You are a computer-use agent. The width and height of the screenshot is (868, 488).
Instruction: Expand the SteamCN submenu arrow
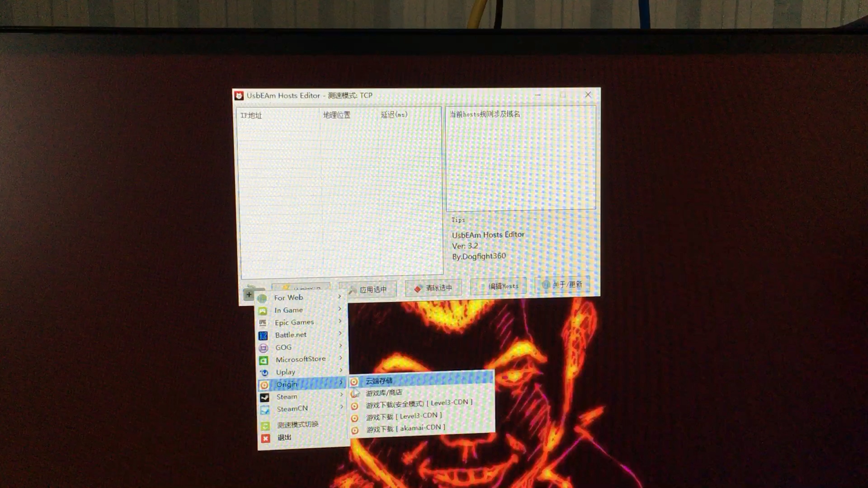tap(342, 407)
